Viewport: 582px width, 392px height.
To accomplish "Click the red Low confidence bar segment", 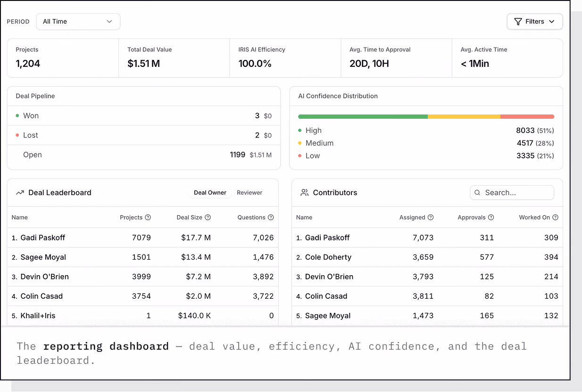I will coord(527,116).
